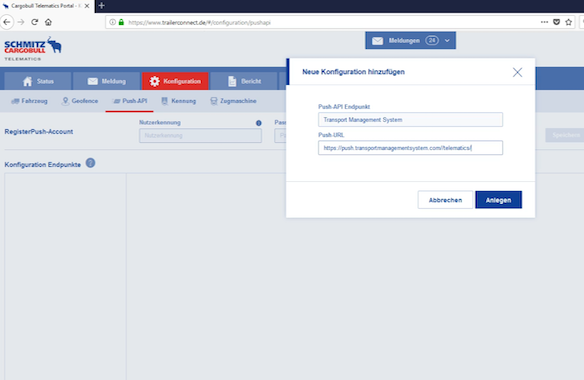Click the Anlegen button
The height and width of the screenshot is (380, 584).
click(x=498, y=200)
